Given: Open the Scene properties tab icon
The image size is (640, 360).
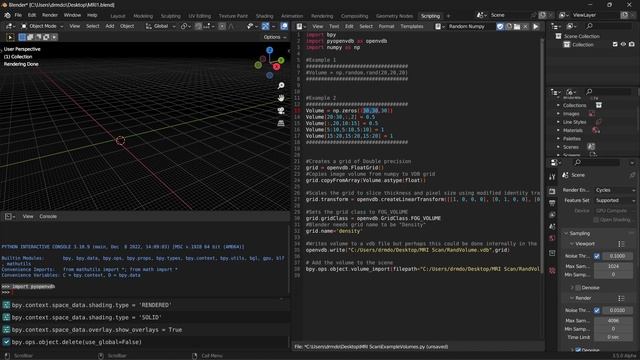Looking at the screenshot, I should (552, 227).
